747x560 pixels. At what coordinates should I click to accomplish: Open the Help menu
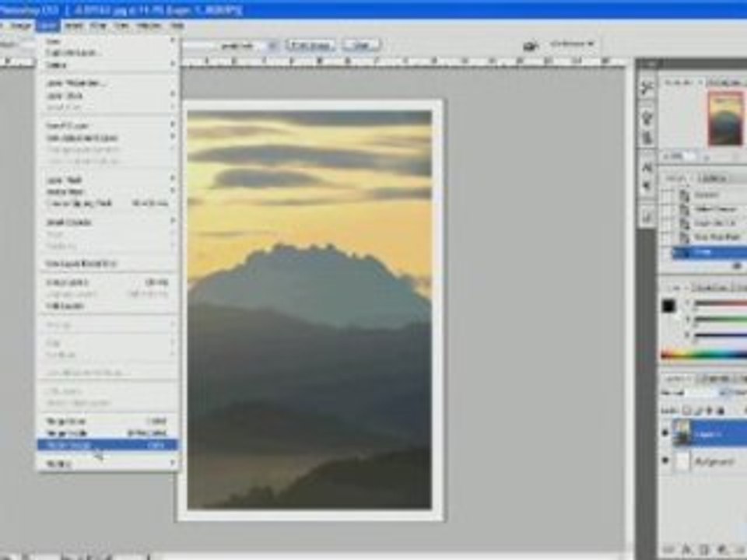pyautogui.click(x=177, y=25)
